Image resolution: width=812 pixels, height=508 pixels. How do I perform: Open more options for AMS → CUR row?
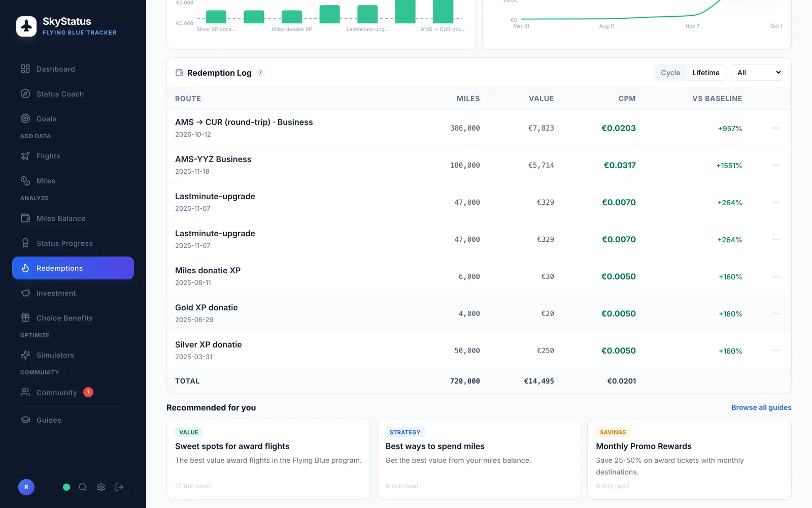click(776, 128)
